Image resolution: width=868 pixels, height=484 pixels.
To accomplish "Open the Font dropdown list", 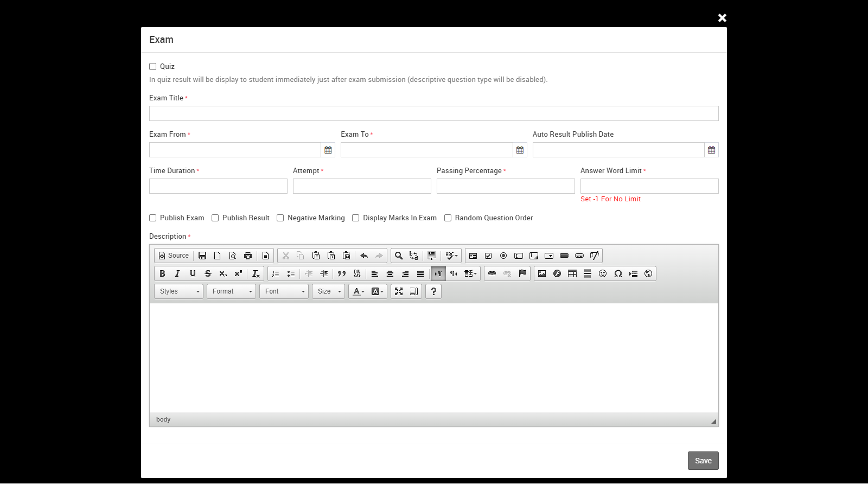I will coord(284,291).
